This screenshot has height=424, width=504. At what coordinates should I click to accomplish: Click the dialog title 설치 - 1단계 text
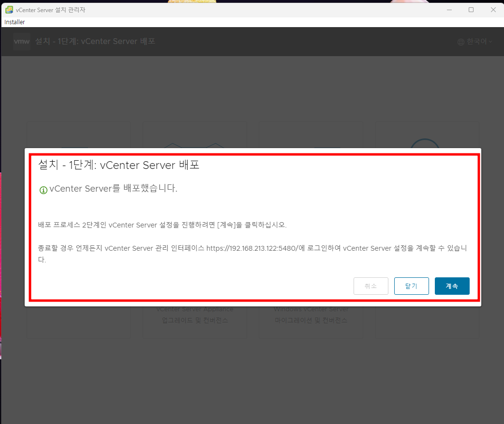click(119, 165)
